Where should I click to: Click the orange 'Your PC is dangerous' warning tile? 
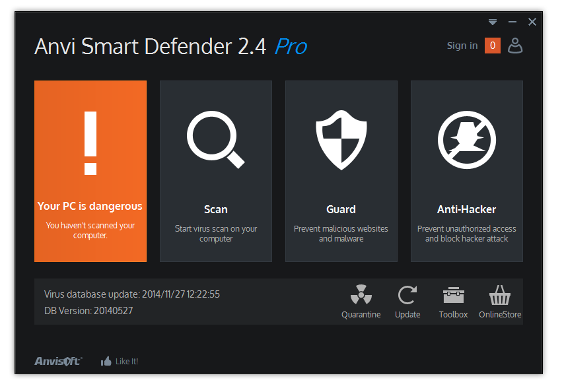tap(90, 171)
